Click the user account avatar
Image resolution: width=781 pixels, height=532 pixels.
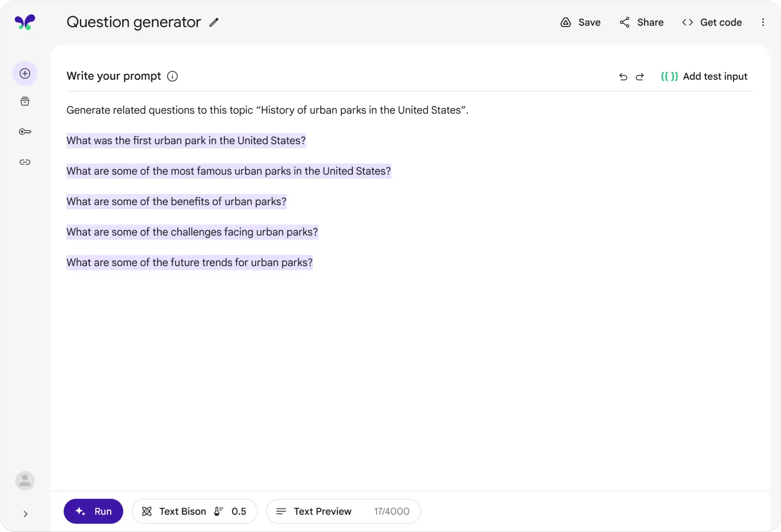[x=25, y=481]
